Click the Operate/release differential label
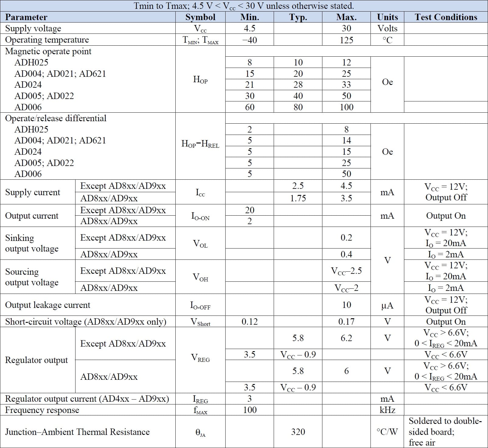Screen dimensions: 488x448 56,118
